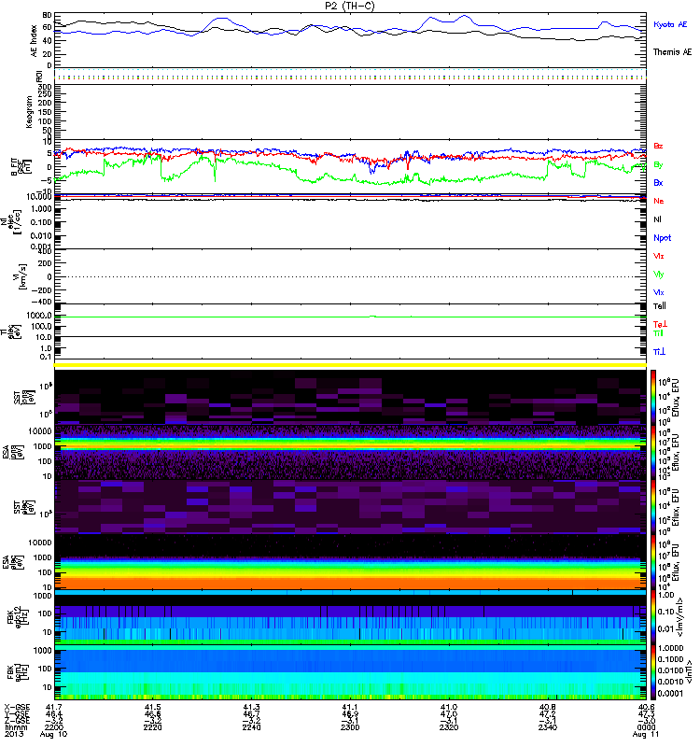The image size is (700, 747).
Task: Select the blue Kyoto AE legend label
Action: coord(670,24)
